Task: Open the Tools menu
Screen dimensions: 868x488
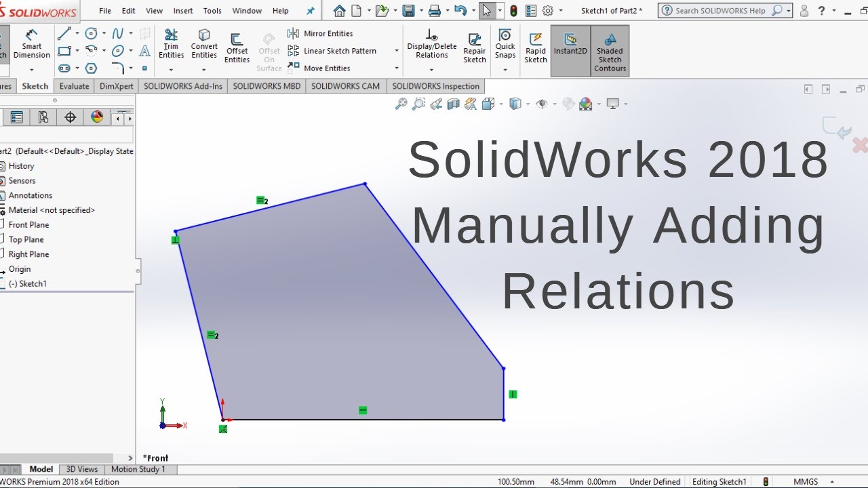Action: tap(212, 11)
